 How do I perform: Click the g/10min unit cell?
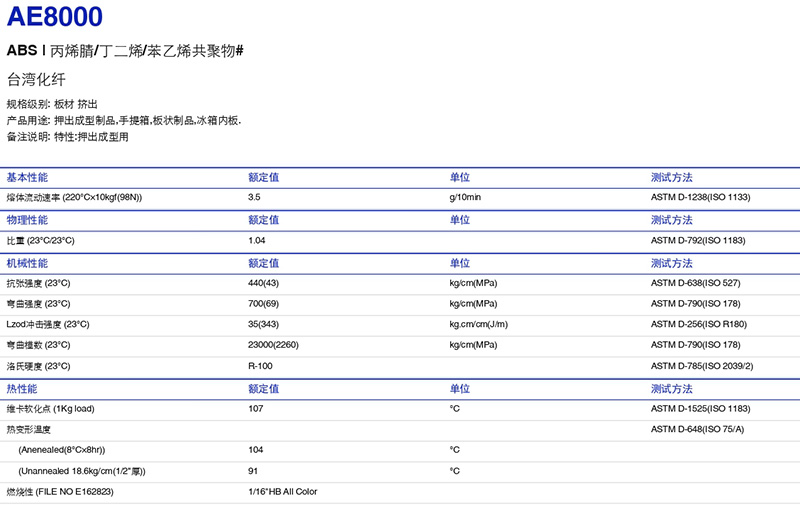[x=465, y=197]
